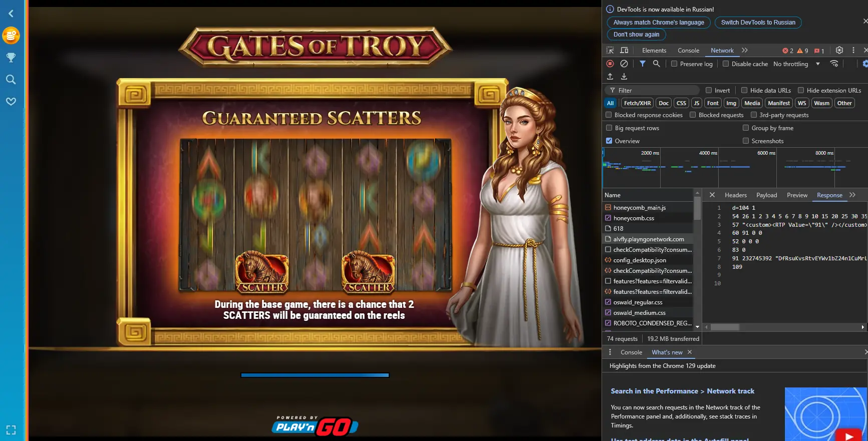Close the What's new drawer tab
Screen dimensions: 868x441
pos(690,352)
